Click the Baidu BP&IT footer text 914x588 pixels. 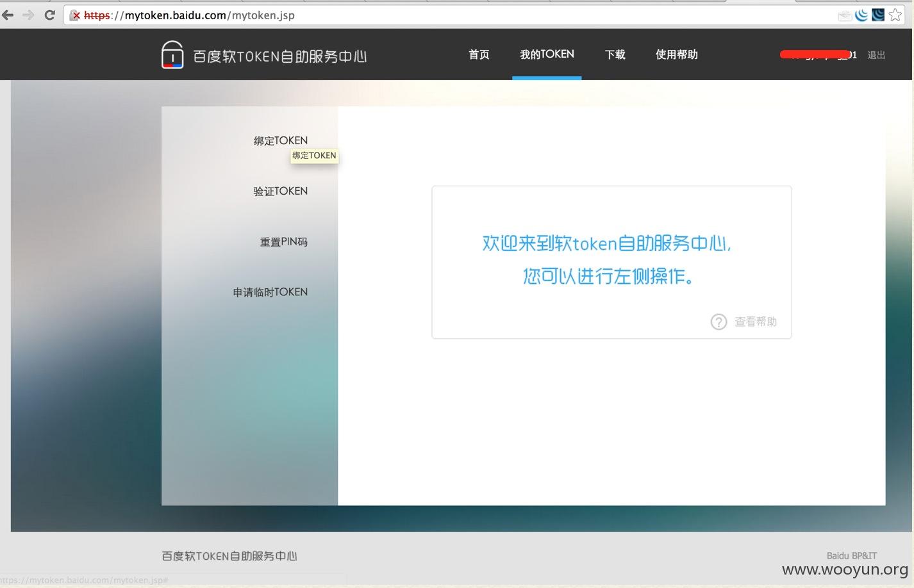click(x=851, y=555)
